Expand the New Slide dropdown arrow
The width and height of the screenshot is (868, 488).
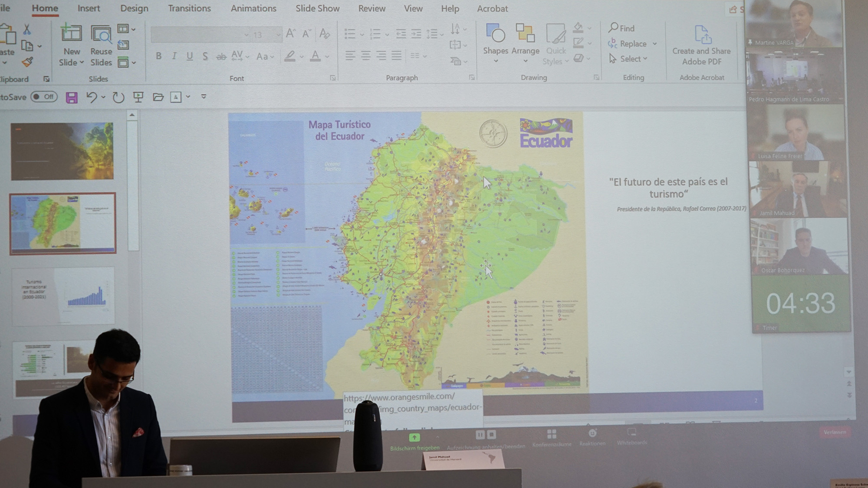81,62
